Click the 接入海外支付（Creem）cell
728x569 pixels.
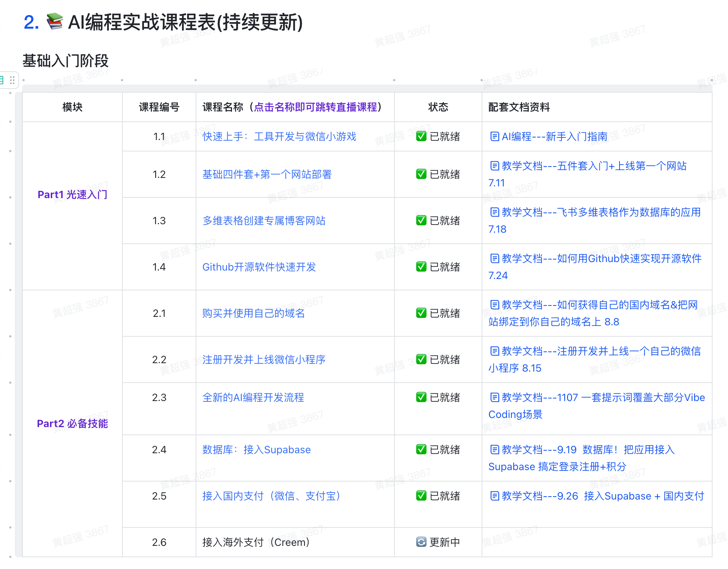pyautogui.click(x=256, y=542)
